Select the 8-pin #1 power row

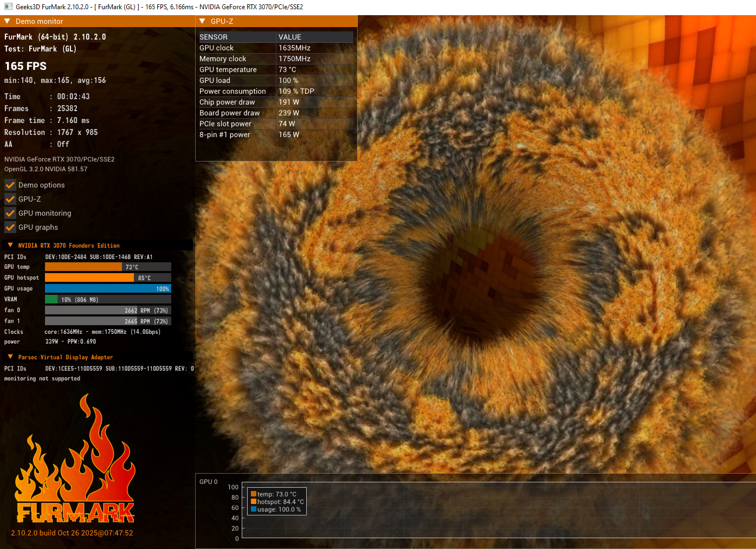pyautogui.click(x=276, y=134)
